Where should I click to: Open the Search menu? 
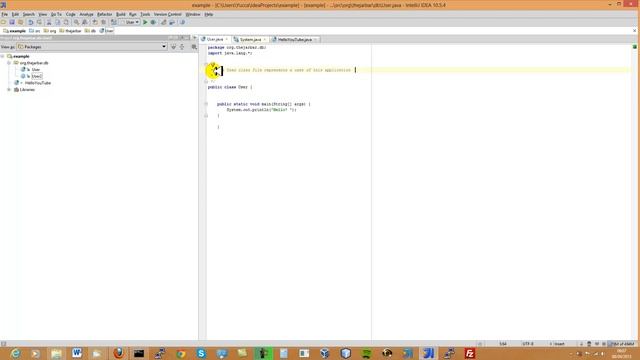click(x=29, y=14)
